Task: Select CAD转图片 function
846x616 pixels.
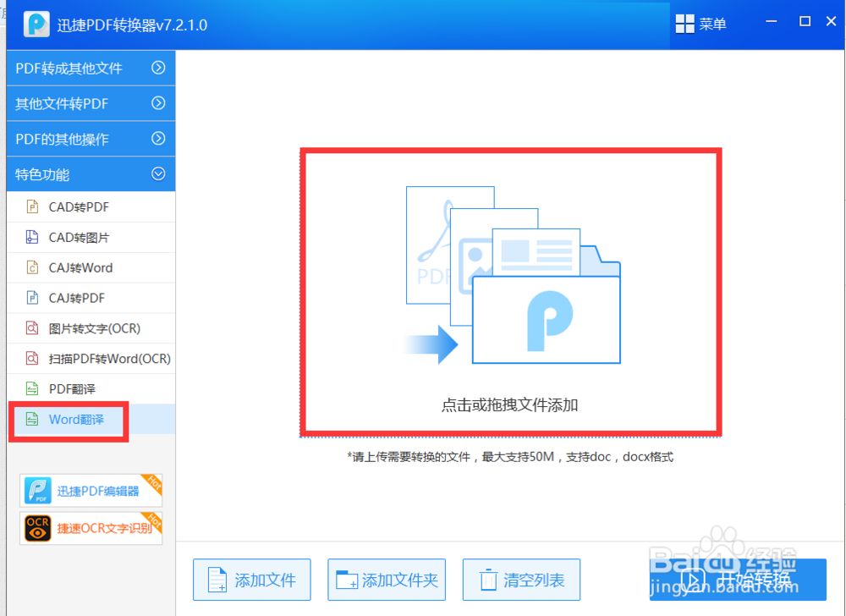Action: click(x=91, y=237)
